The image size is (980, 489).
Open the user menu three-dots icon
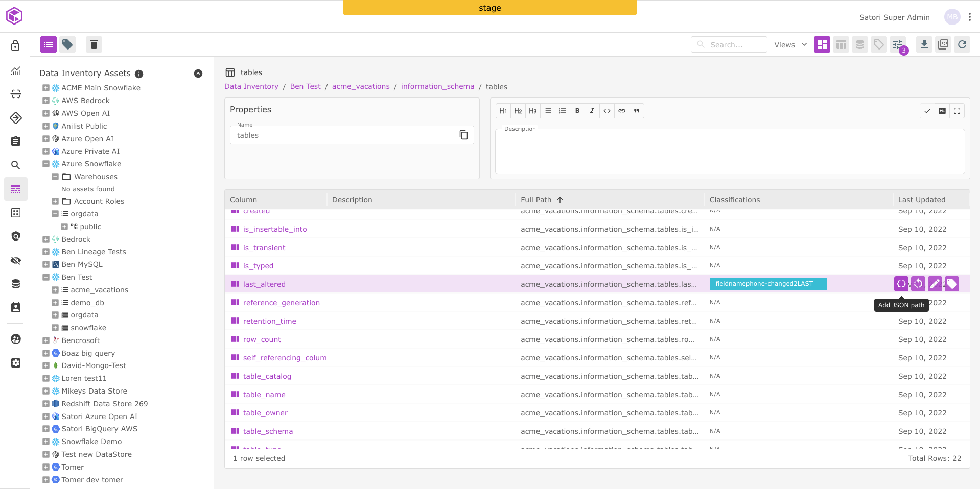[970, 17]
